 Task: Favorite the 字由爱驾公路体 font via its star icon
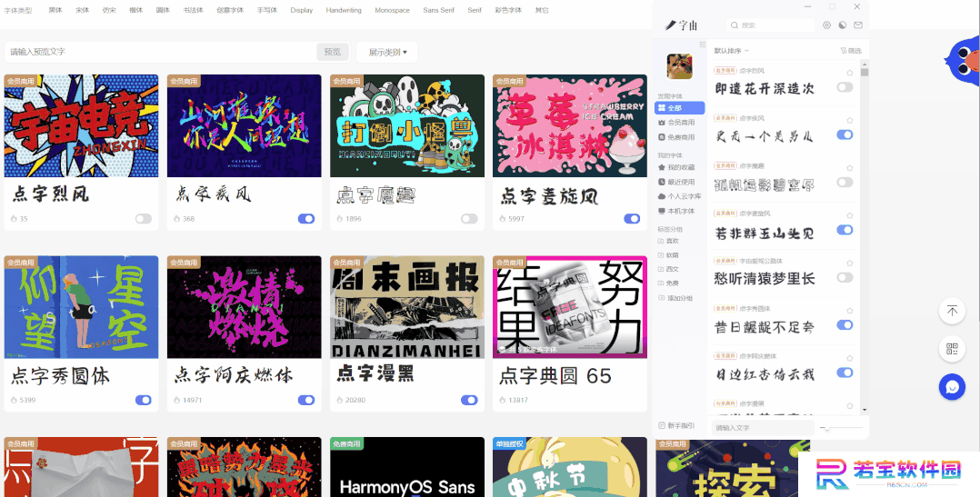tap(849, 263)
